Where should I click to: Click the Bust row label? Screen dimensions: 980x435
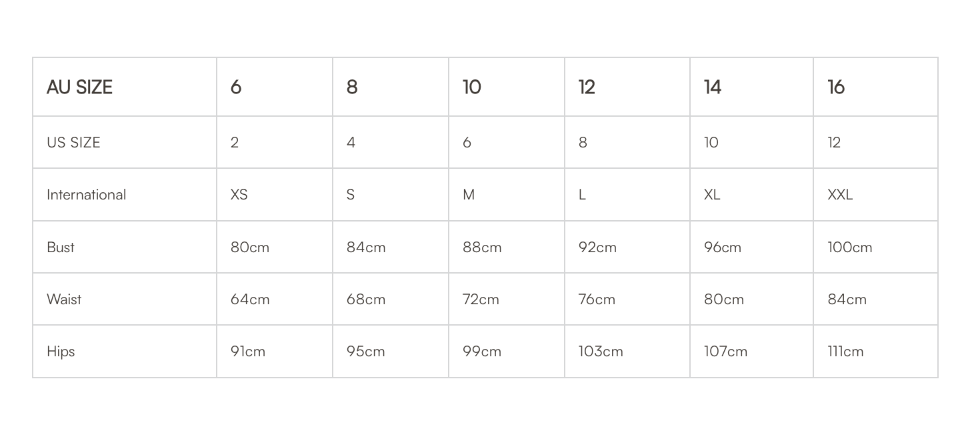[x=125, y=247]
